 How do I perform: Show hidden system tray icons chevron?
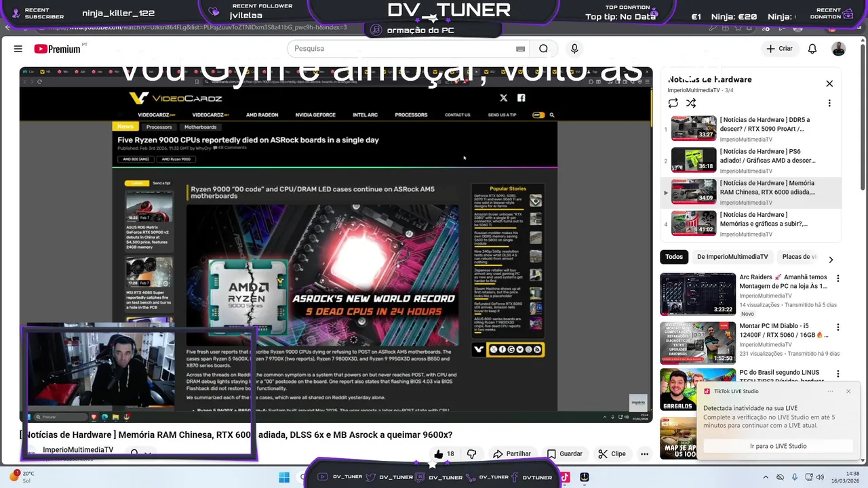pos(766,477)
